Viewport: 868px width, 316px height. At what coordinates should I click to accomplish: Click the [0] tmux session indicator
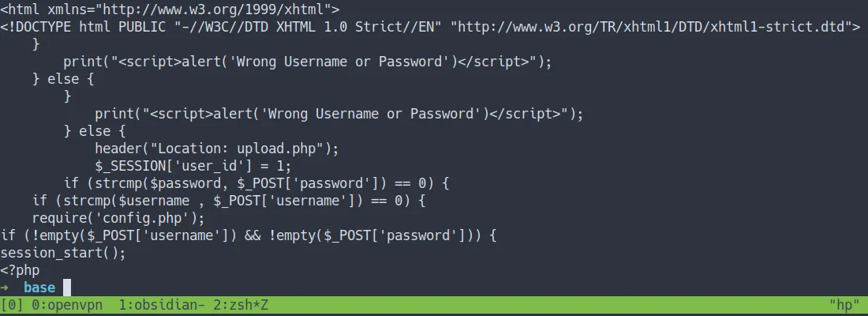[11, 304]
